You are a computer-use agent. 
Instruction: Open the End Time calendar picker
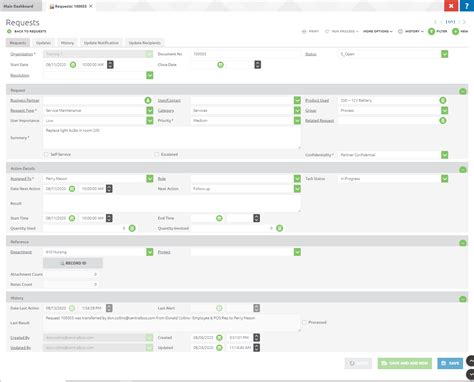219,218
